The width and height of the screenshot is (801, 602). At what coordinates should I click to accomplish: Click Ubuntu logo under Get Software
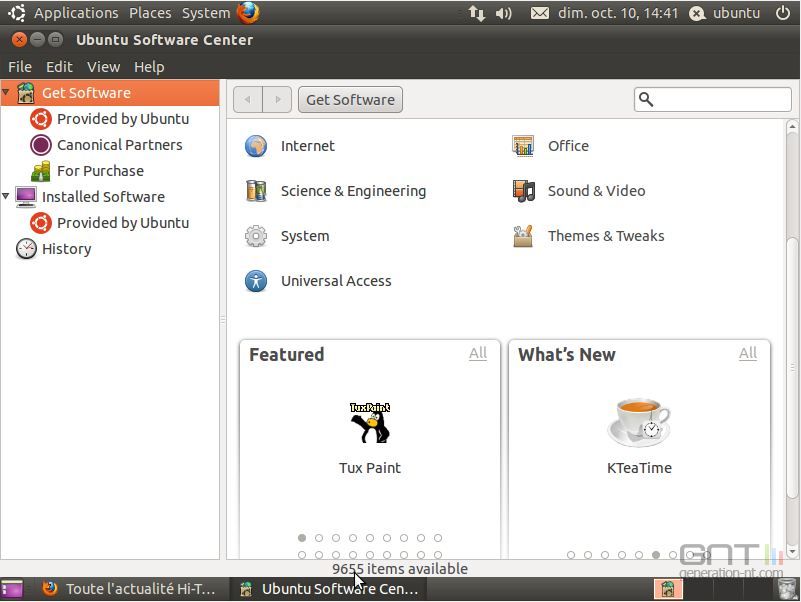[40, 119]
